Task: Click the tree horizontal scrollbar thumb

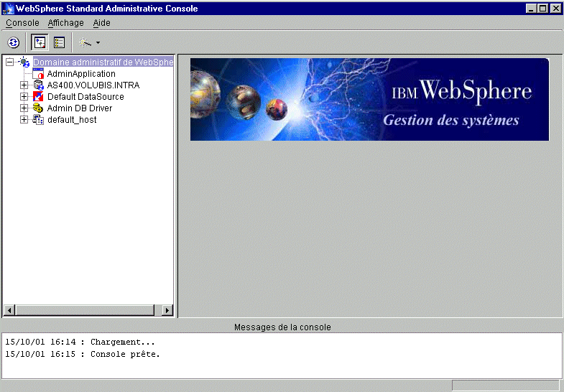Action: pos(85,310)
